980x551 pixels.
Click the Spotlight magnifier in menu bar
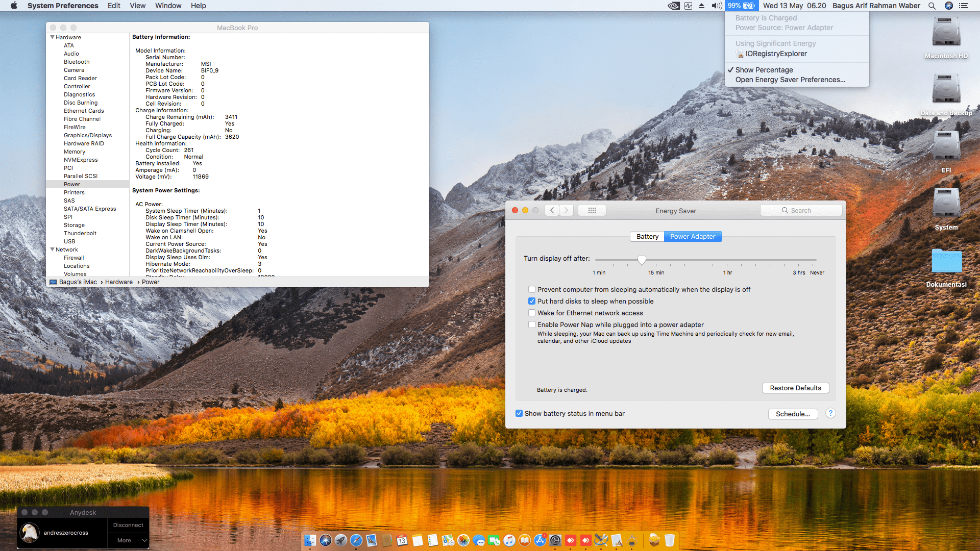point(932,6)
